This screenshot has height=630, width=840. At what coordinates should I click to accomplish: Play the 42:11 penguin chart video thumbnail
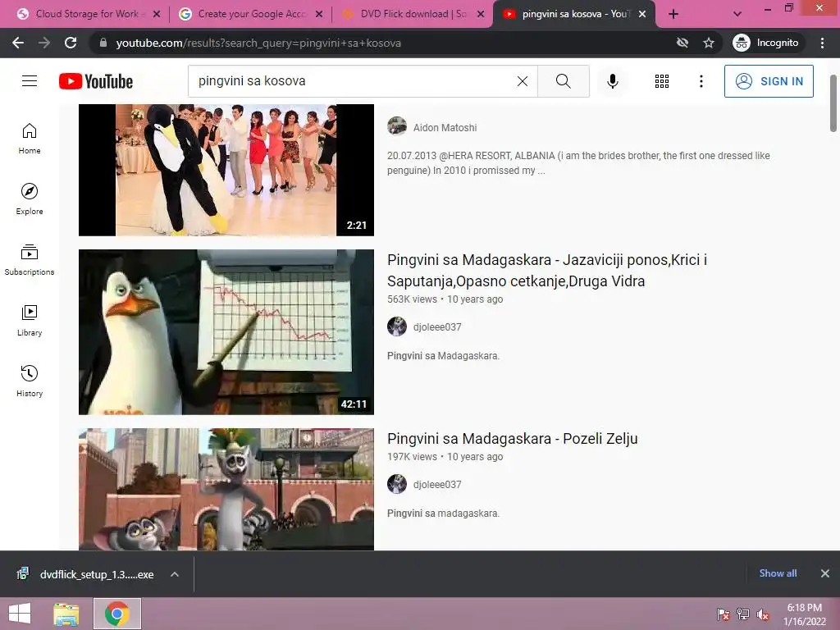(x=226, y=332)
